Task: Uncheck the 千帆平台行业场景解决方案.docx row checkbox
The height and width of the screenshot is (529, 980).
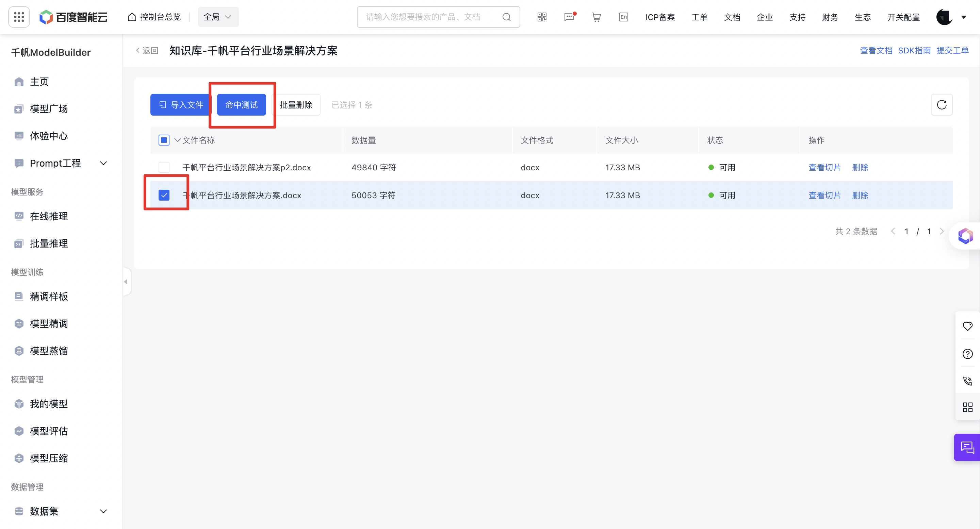Action: 164,195
